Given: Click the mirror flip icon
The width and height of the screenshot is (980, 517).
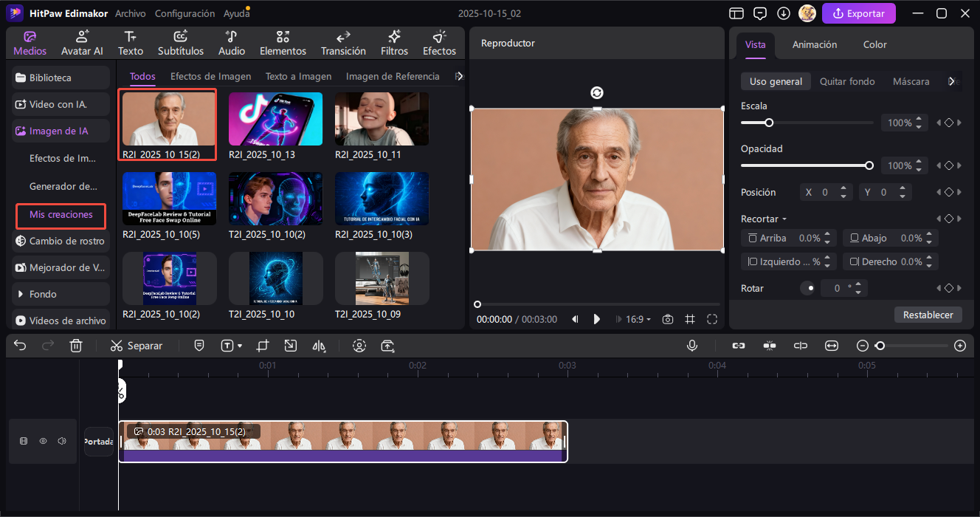Looking at the screenshot, I should tap(319, 346).
